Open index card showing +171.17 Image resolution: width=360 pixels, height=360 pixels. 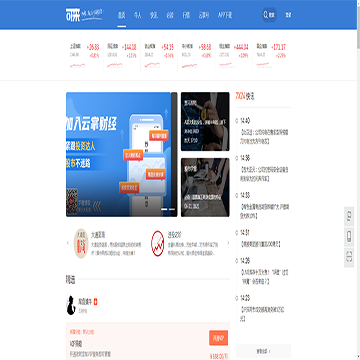click(x=271, y=55)
